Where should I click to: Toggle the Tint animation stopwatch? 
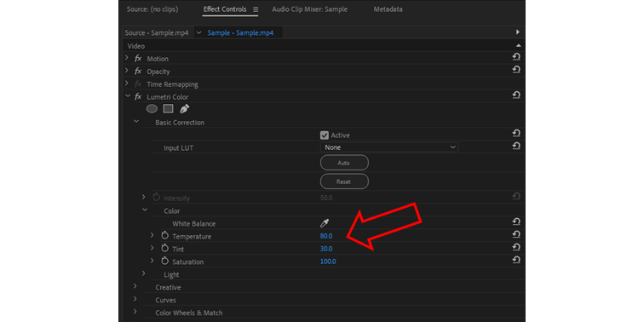pos(165,249)
